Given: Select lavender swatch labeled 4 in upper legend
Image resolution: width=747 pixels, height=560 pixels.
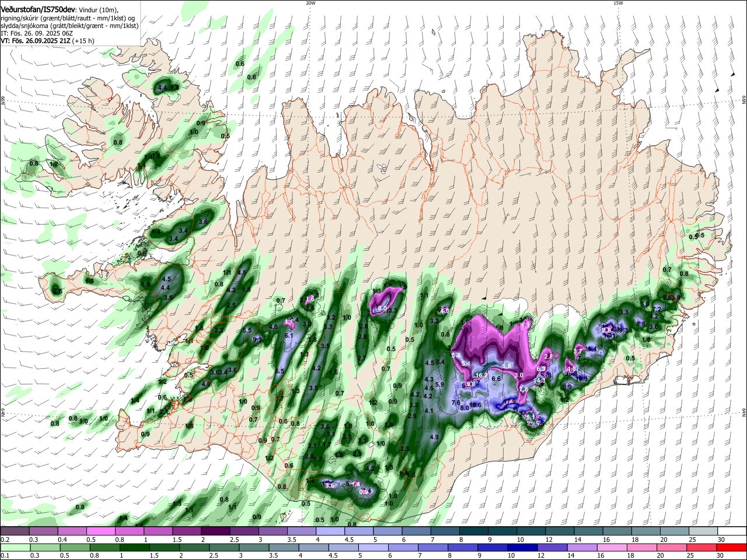Looking at the screenshot, I should (330, 531).
